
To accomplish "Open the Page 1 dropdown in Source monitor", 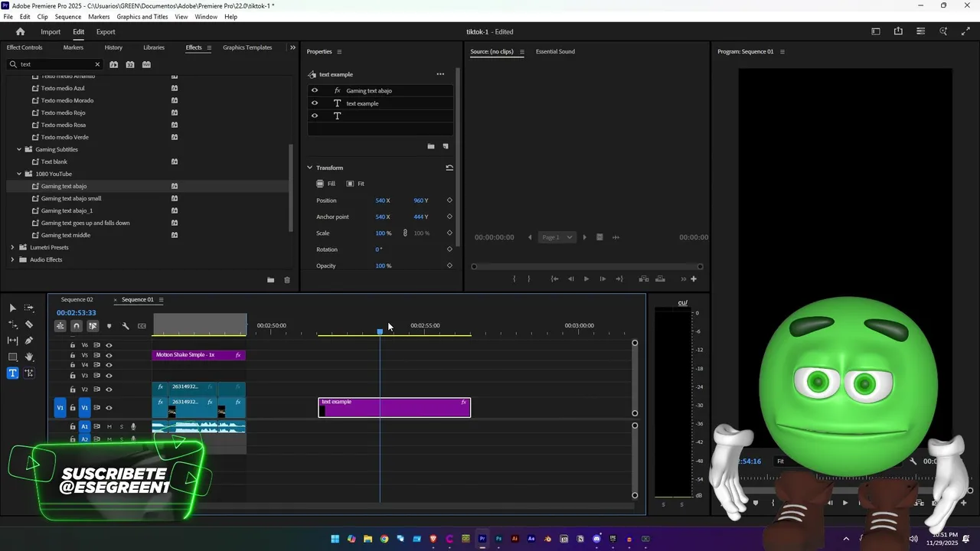I will tap(557, 237).
